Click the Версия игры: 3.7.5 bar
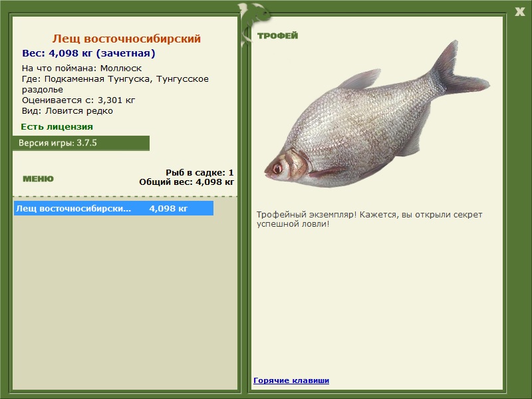Screen dimensions: 532x399 click(81, 143)
